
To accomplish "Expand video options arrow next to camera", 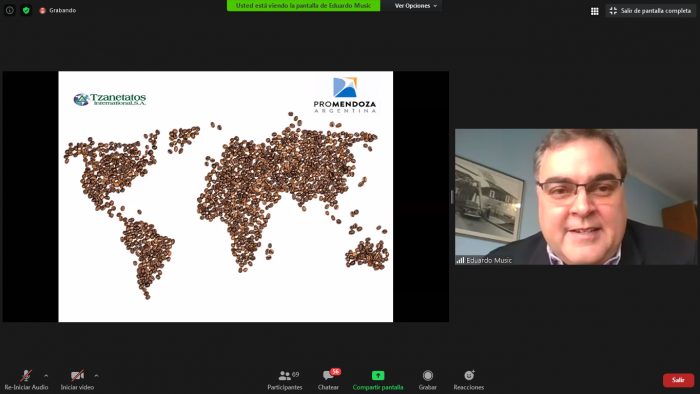I will pos(96,376).
